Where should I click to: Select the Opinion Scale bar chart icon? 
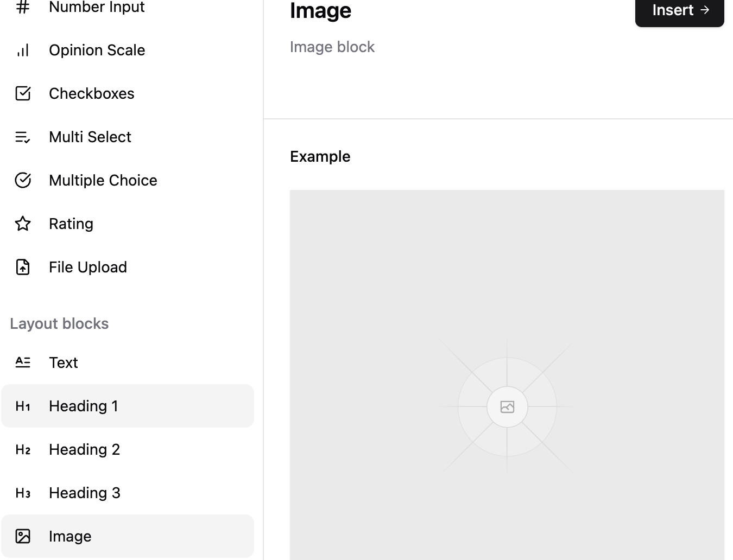click(23, 50)
